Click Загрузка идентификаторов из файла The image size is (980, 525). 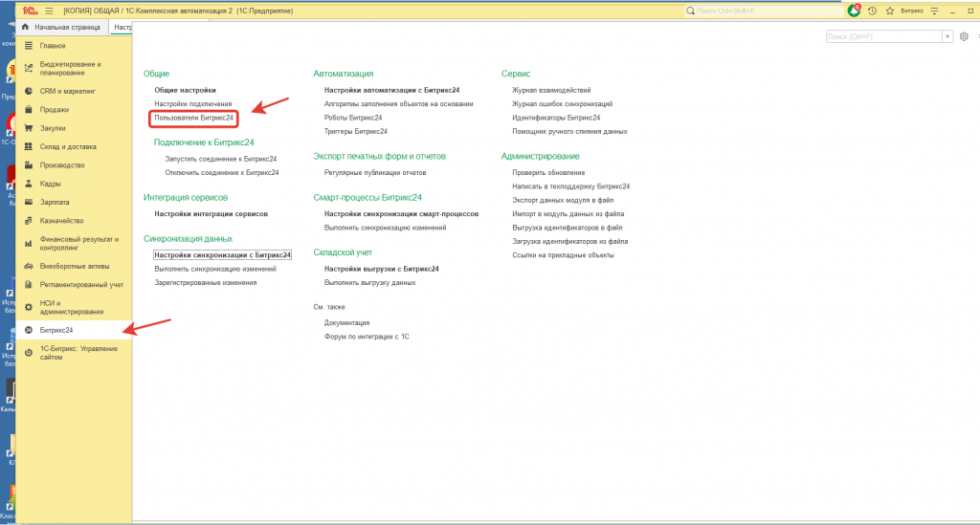pos(570,241)
